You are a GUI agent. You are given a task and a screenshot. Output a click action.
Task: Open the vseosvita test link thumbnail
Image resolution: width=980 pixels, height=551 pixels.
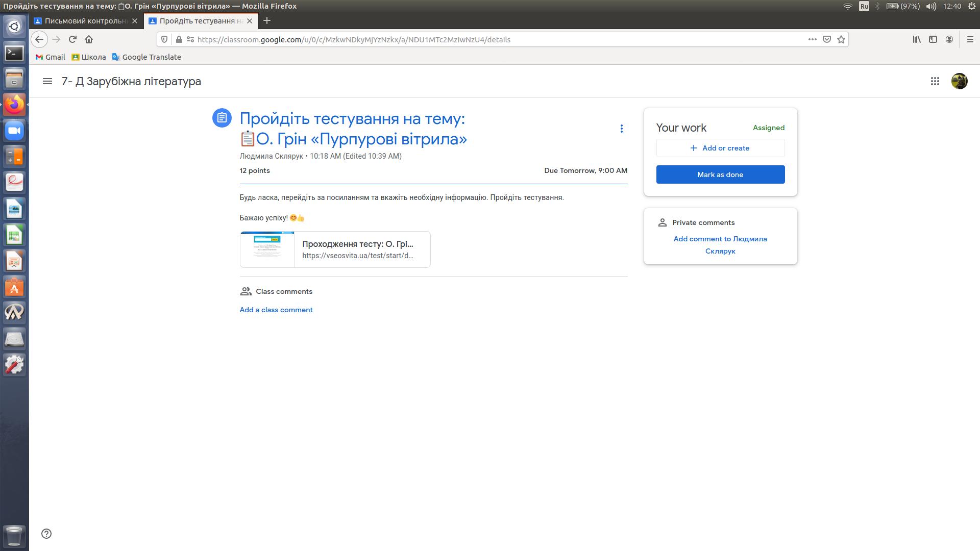[267, 249]
